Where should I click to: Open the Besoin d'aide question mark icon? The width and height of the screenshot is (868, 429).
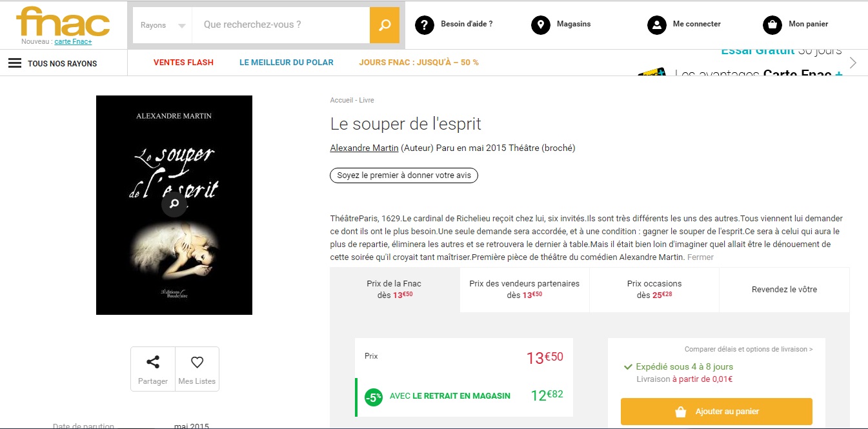click(x=424, y=25)
